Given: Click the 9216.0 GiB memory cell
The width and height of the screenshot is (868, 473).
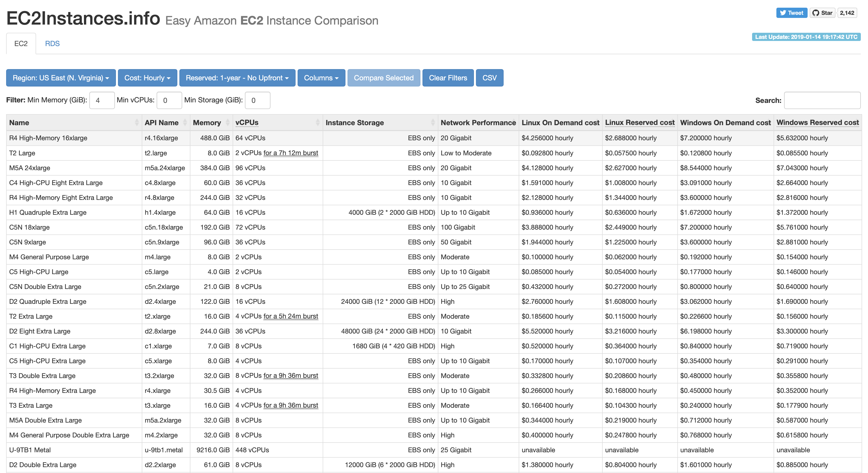Looking at the screenshot, I should [x=211, y=450].
